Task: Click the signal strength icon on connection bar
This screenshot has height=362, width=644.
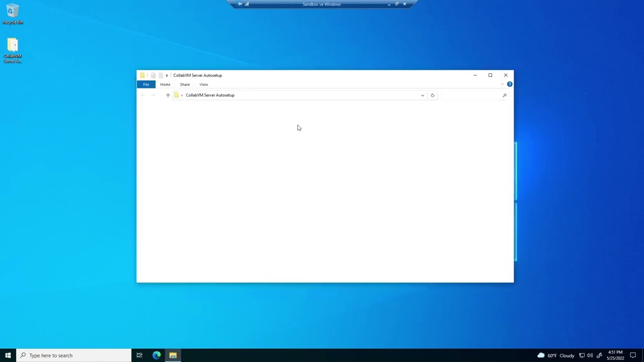Action: 247,4
